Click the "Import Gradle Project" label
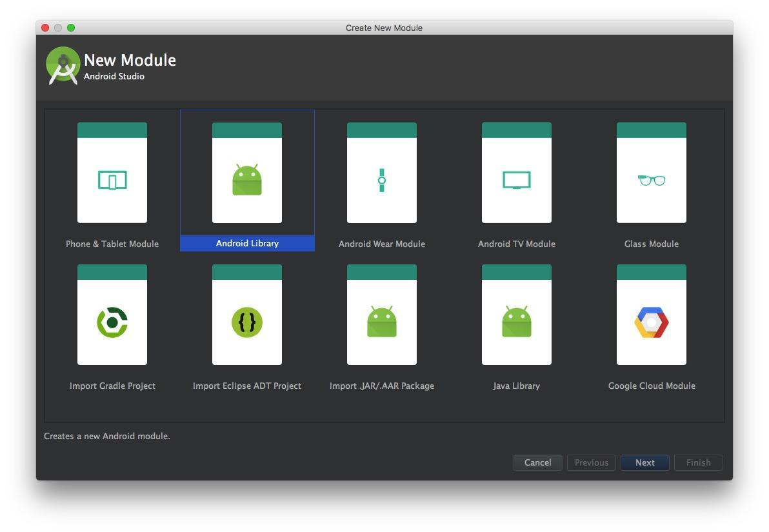The width and height of the screenshot is (769, 532). (x=112, y=386)
